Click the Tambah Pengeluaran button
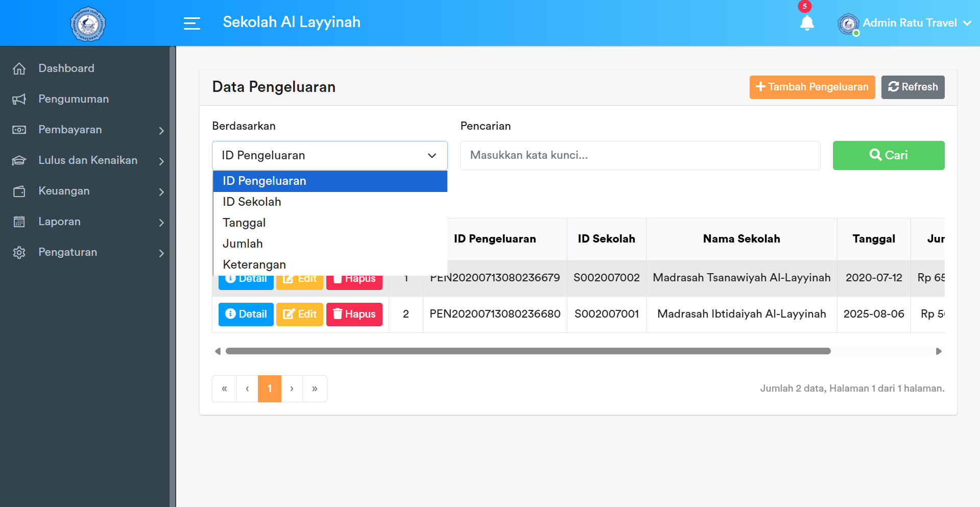Screen dimensions: 980x507 click(x=812, y=87)
